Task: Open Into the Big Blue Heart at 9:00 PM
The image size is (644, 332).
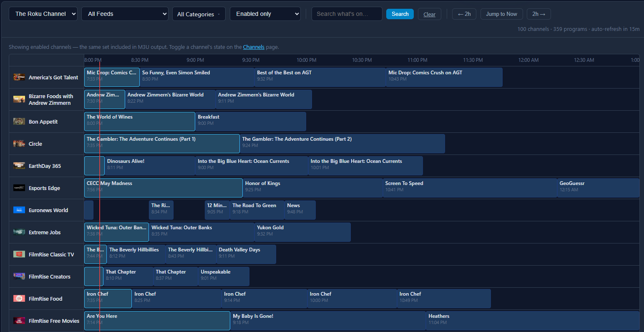Action: tap(252, 166)
